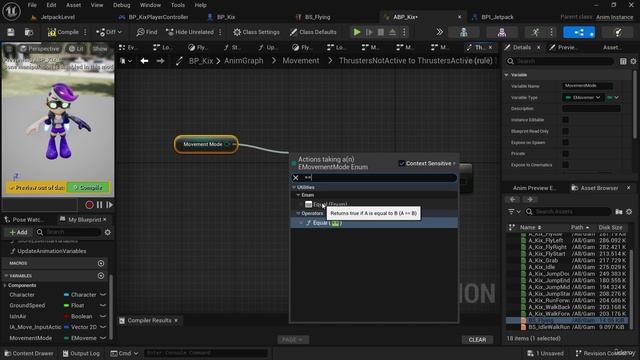640x360 pixels.
Task: Open the physics asset mode icon
Action: (x=618, y=32)
